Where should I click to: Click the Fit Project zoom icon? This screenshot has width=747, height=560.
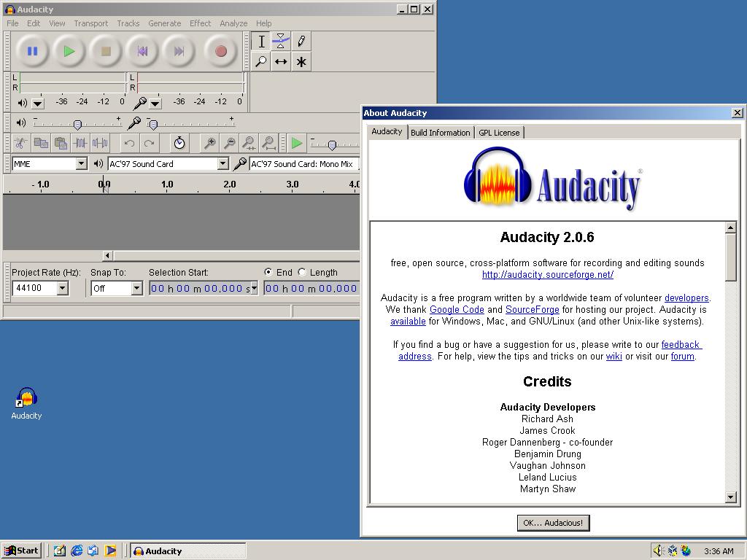point(269,143)
